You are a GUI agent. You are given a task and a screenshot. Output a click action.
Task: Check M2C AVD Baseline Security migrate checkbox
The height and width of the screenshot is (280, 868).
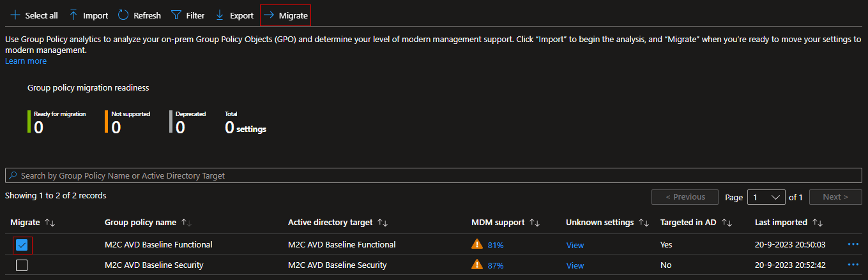click(22, 265)
